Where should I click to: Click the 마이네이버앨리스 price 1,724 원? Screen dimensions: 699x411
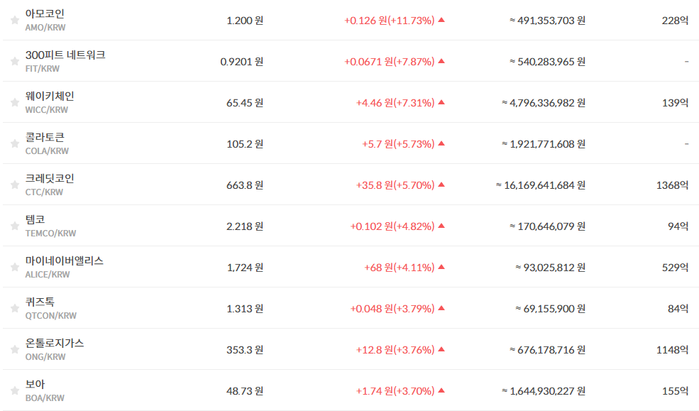coord(245,267)
